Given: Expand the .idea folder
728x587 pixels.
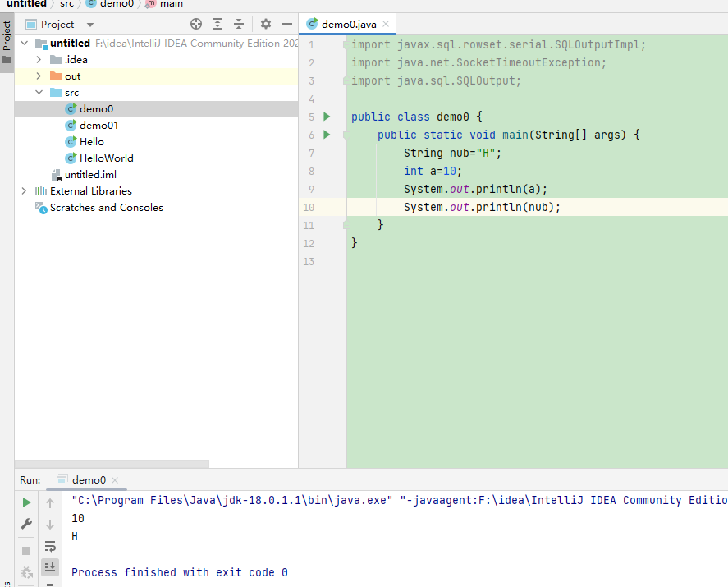Looking at the screenshot, I should pyautogui.click(x=39, y=60).
